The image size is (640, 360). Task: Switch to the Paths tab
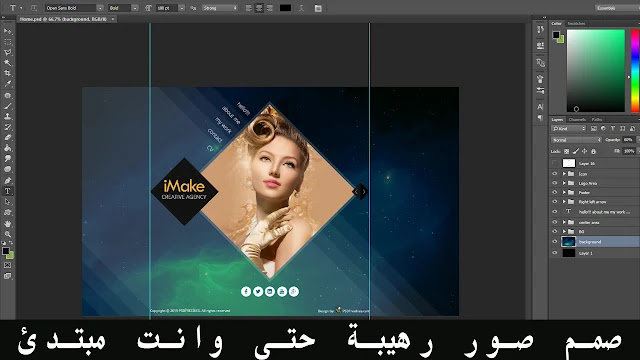pos(597,120)
